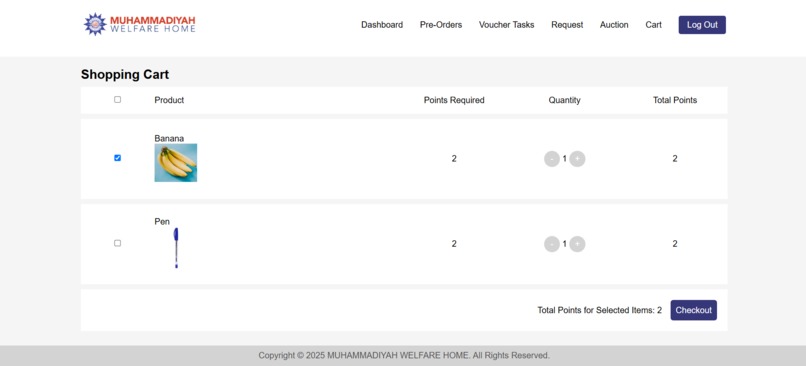This screenshot has height=366, width=806.
Task: Toggle the select-all checkbox in header row
Action: 118,100
